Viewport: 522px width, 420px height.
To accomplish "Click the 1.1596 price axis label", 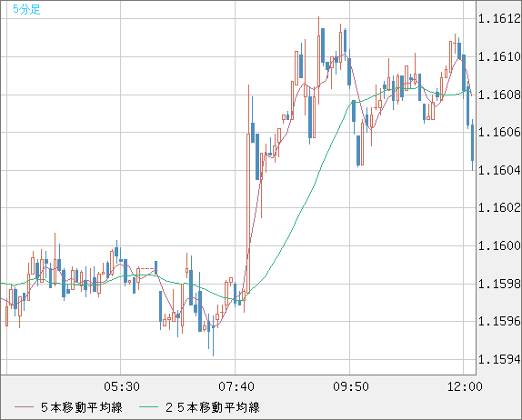I will tap(499, 321).
